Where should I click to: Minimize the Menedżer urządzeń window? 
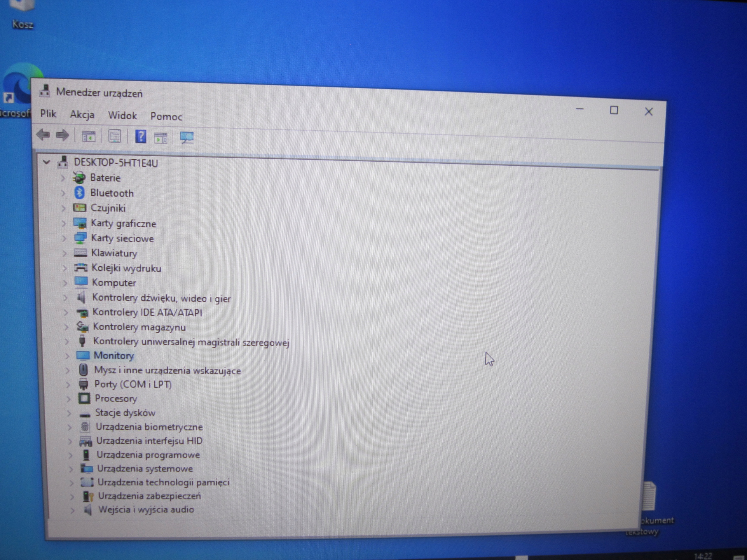click(x=580, y=109)
